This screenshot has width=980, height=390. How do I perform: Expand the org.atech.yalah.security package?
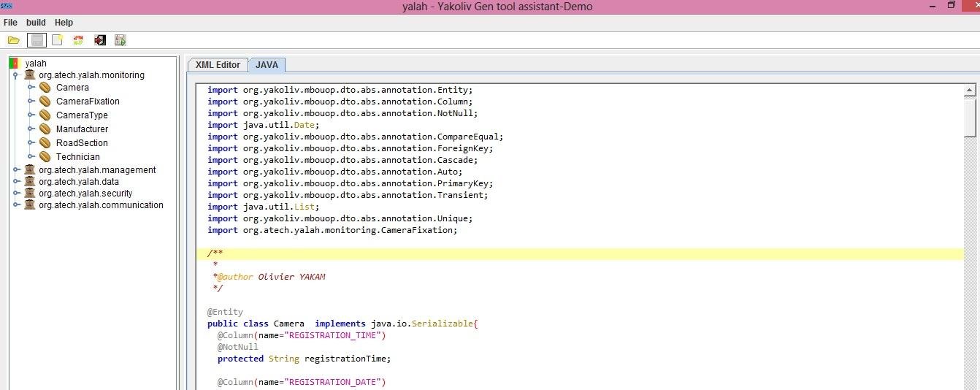(x=16, y=194)
